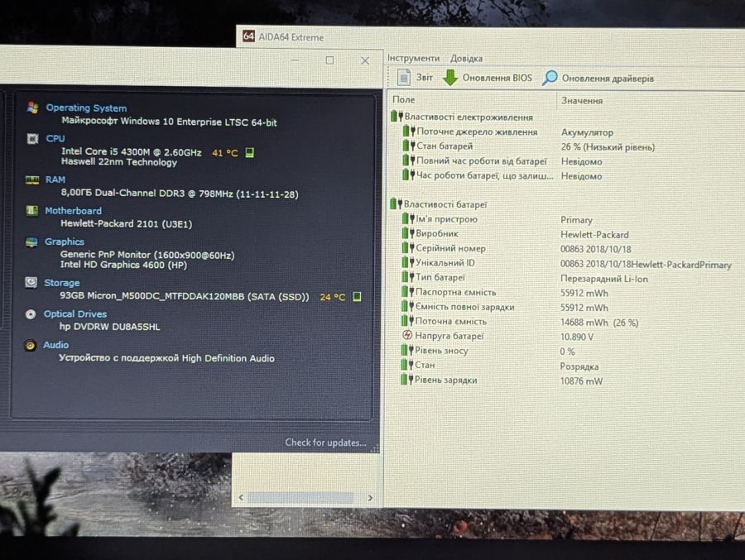Click the icon beside Рівень зносу
This screenshot has width=745, height=560.
pos(407,351)
